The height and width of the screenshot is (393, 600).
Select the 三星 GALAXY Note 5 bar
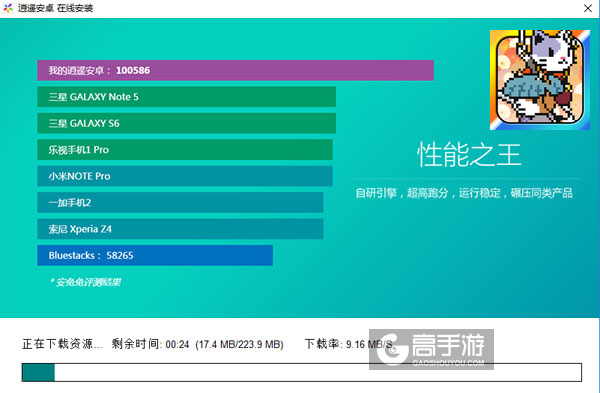click(187, 97)
